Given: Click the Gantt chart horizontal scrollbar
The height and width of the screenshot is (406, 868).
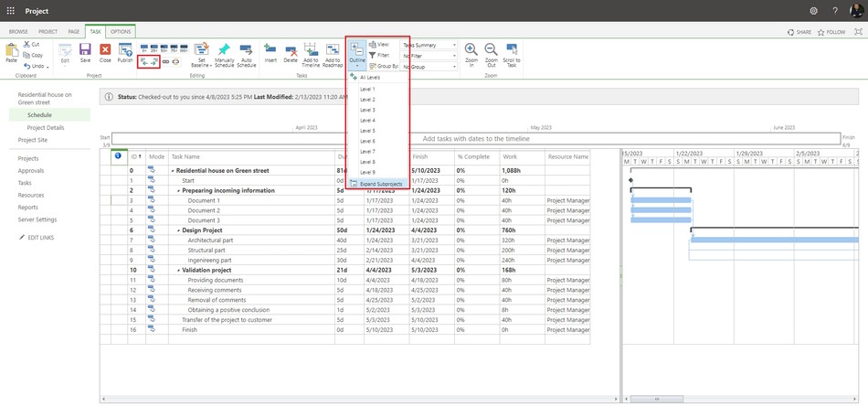Looking at the screenshot, I should (x=657, y=399).
